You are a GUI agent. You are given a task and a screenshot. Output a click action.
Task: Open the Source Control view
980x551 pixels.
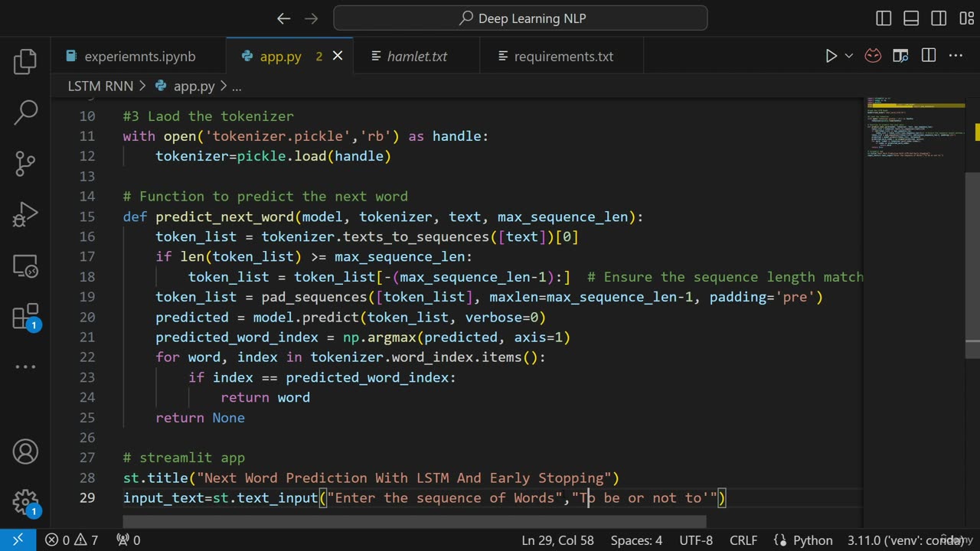(x=25, y=164)
